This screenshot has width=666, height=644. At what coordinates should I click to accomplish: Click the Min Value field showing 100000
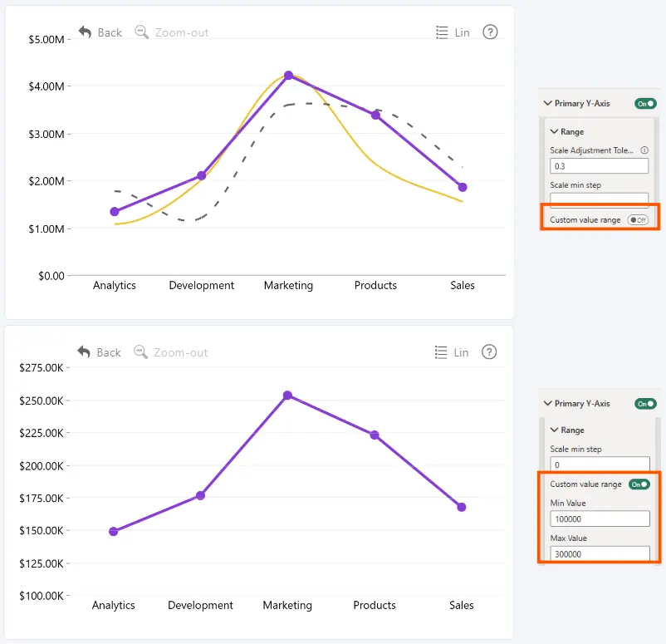(600, 519)
